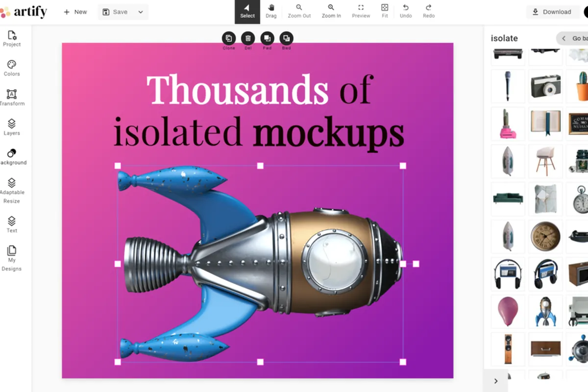
Task: Click the Save button
Action: pyautogui.click(x=115, y=12)
